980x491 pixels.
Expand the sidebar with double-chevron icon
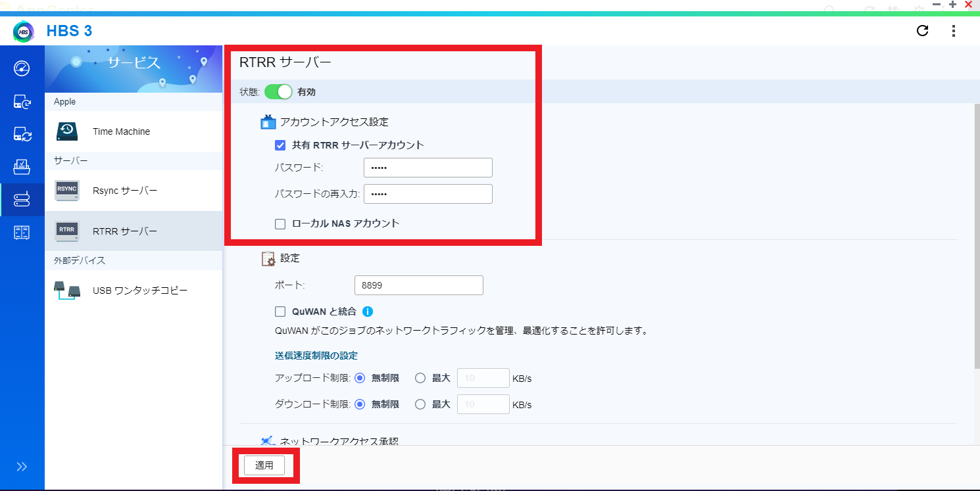[22, 467]
